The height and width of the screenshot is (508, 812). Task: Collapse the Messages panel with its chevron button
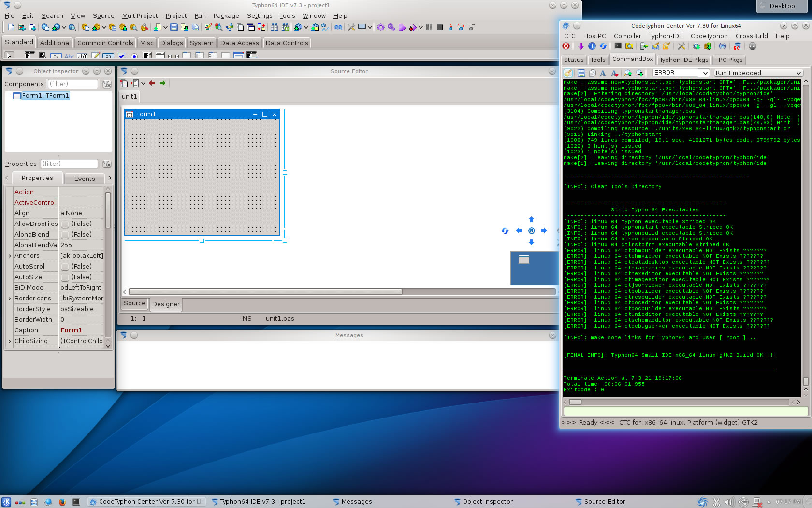click(552, 335)
